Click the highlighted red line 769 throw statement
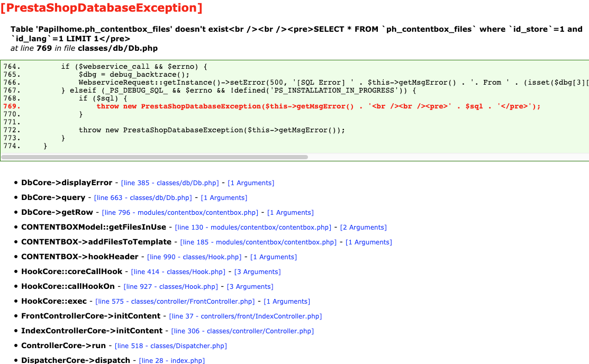Screen dimensions: 589x364 tap(319, 106)
